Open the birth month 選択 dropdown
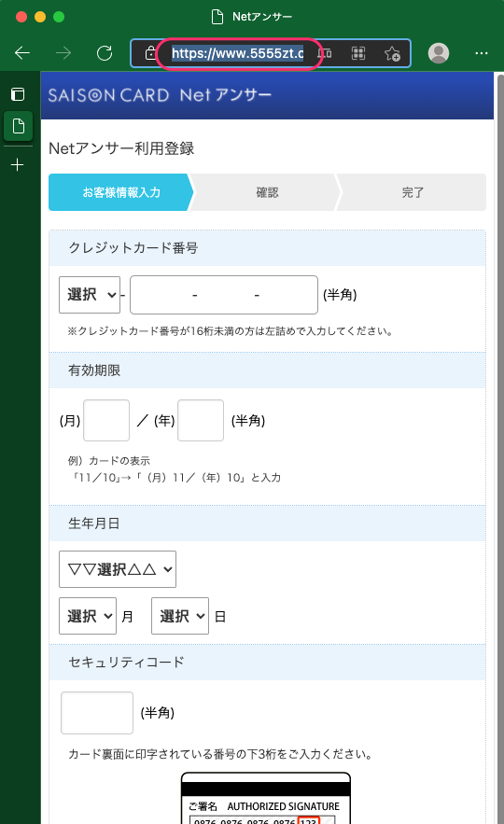The height and width of the screenshot is (824, 504). 87,616
